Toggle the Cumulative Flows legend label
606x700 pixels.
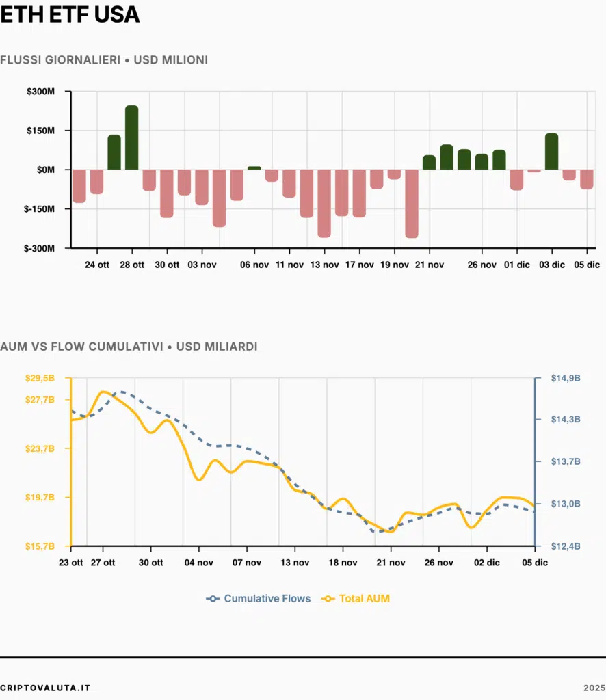coord(267,599)
